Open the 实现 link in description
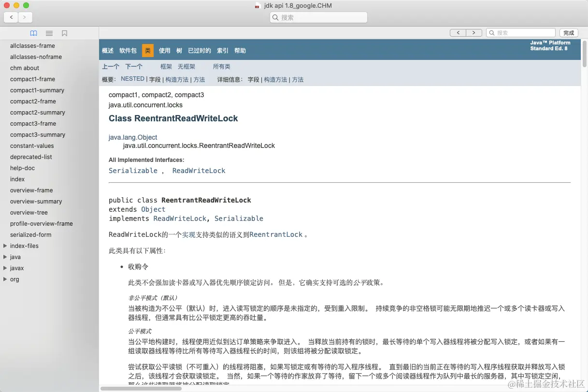This screenshot has width=588, height=392. (188, 234)
